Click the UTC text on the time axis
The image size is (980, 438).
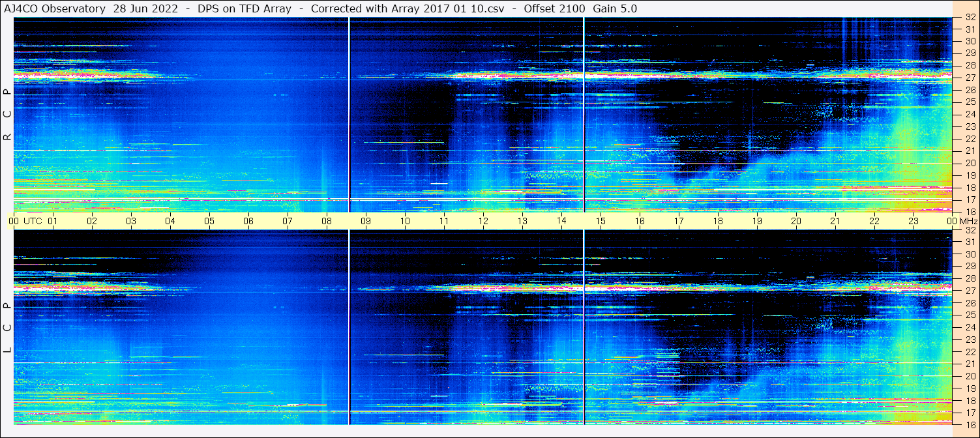(x=33, y=221)
